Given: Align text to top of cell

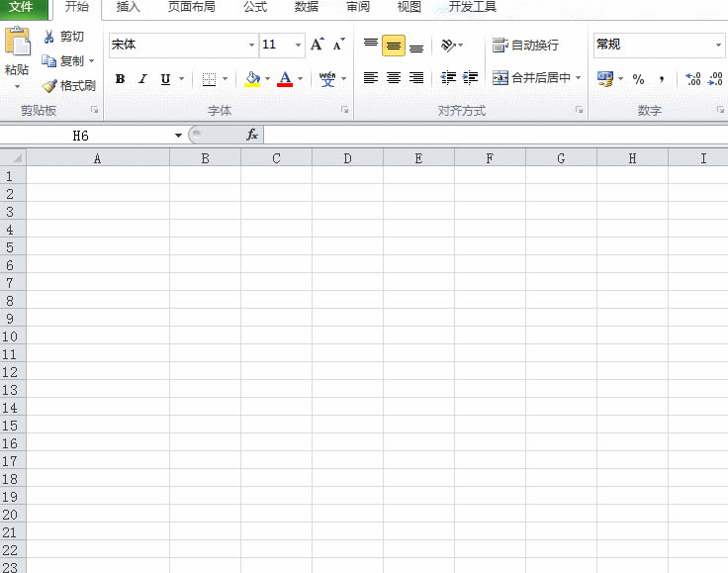Looking at the screenshot, I should click(x=371, y=46).
